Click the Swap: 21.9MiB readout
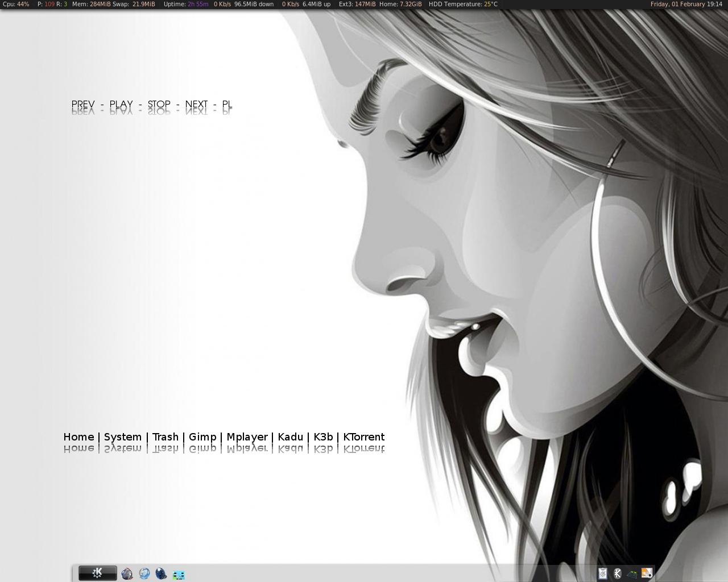Viewport: 728px width, 582px height. point(134,4)
